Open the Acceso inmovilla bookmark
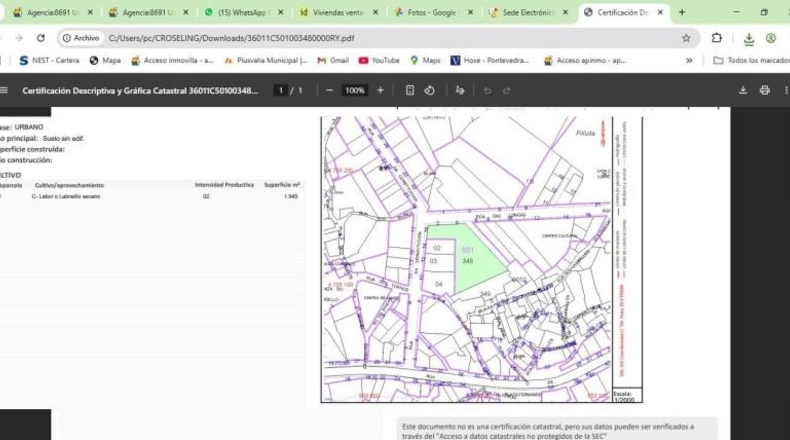 (x=172, y=60)
